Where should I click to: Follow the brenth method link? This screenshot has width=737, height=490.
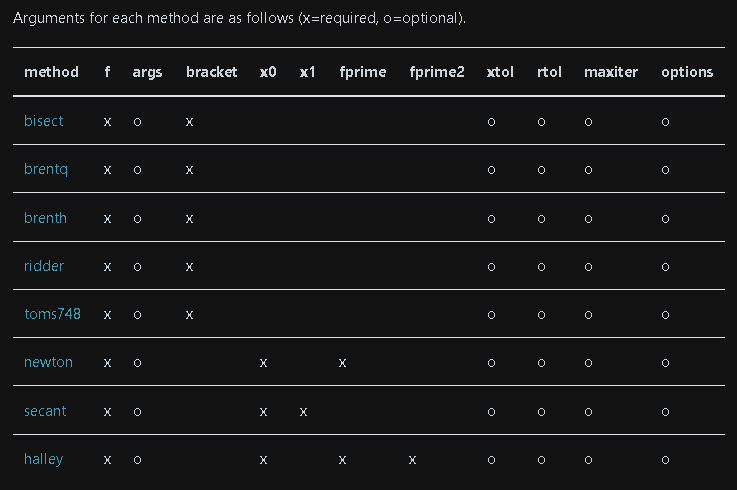click(x=46, y=218)
